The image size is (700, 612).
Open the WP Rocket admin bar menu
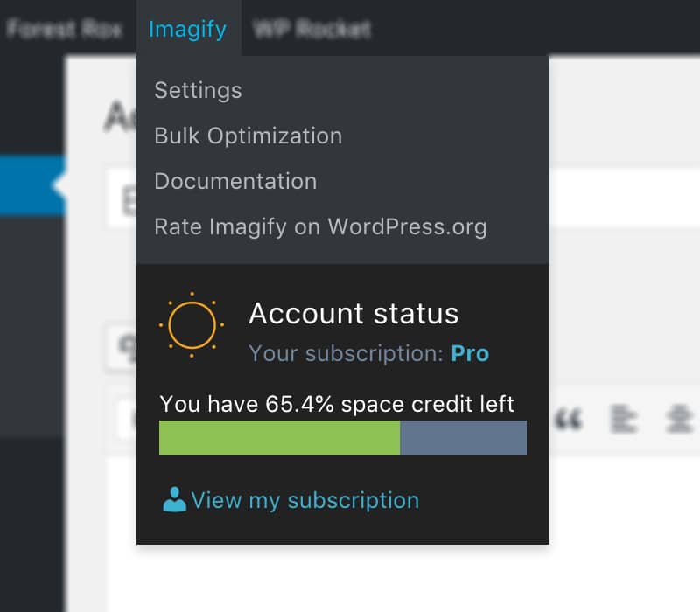pos(311,29)
